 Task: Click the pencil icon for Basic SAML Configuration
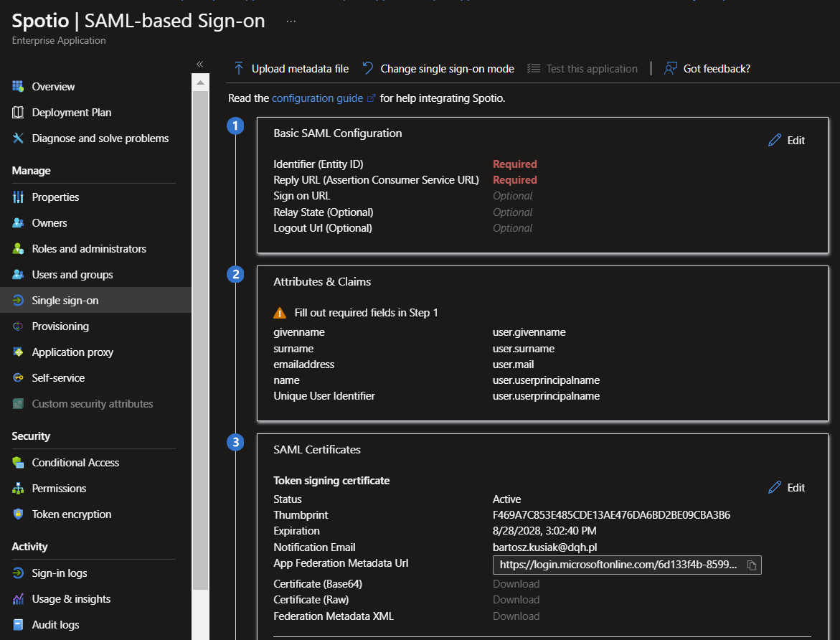(775, 140)
